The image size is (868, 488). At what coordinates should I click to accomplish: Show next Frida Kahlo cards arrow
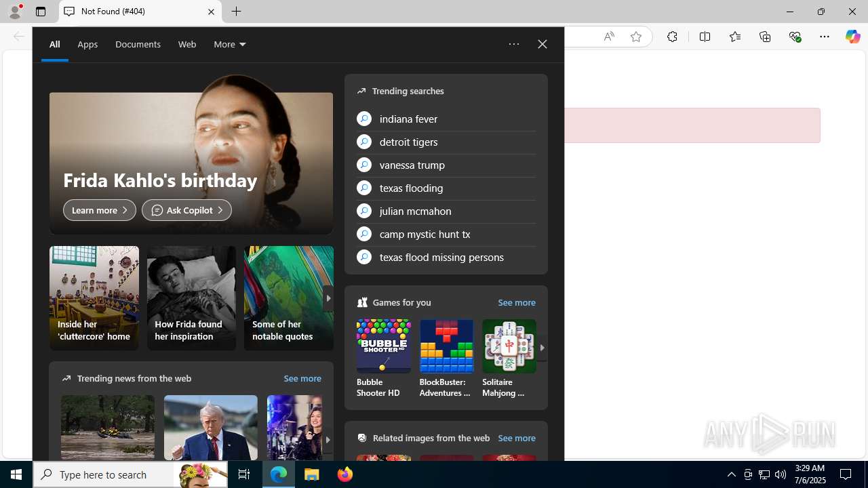coord(328,298)
